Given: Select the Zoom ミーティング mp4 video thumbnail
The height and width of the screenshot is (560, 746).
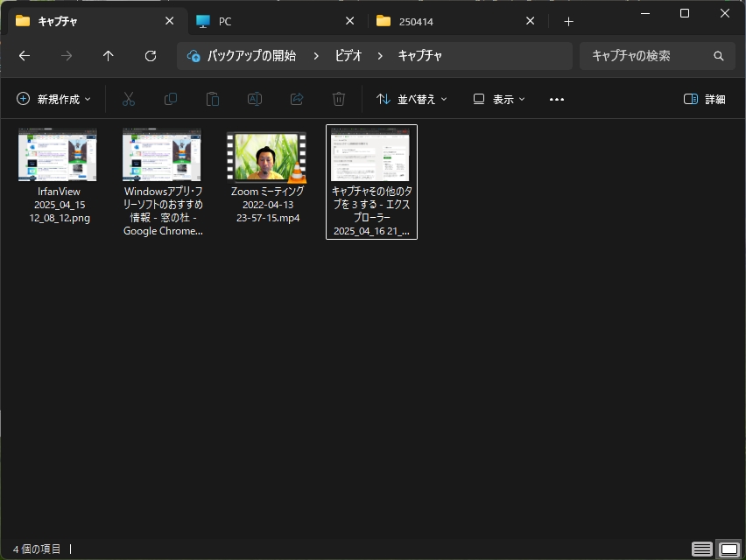Looking at the screenshot, I should tap(266, 157).
